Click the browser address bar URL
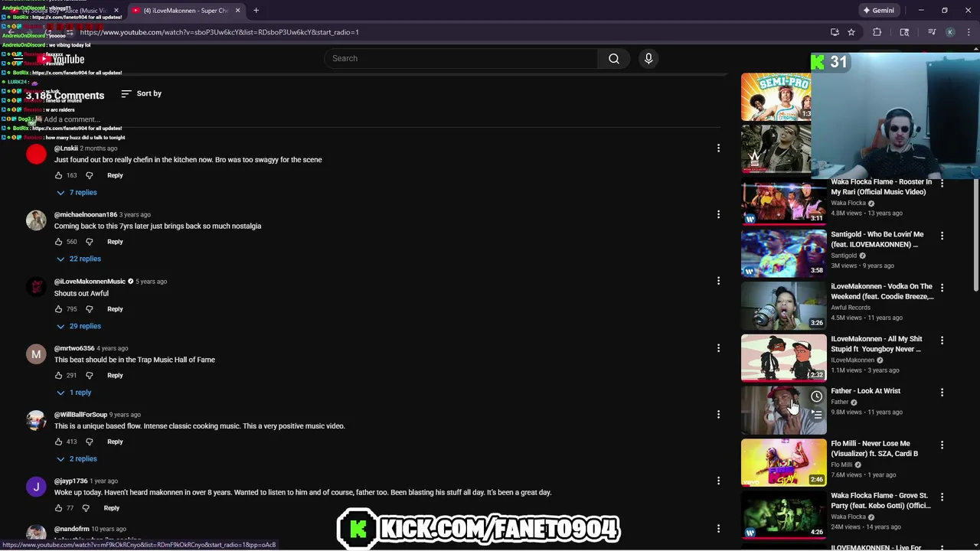980x551 pixels. click(219, 32)
